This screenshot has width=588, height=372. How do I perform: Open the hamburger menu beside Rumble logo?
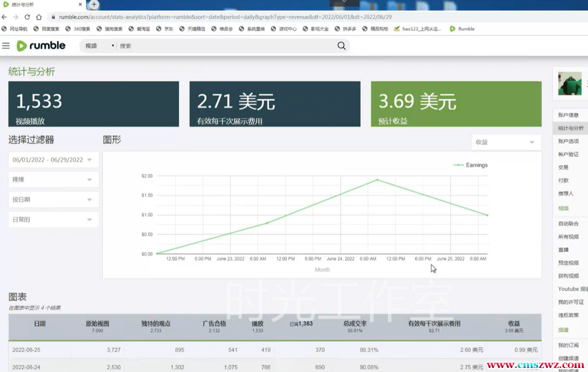6,46
